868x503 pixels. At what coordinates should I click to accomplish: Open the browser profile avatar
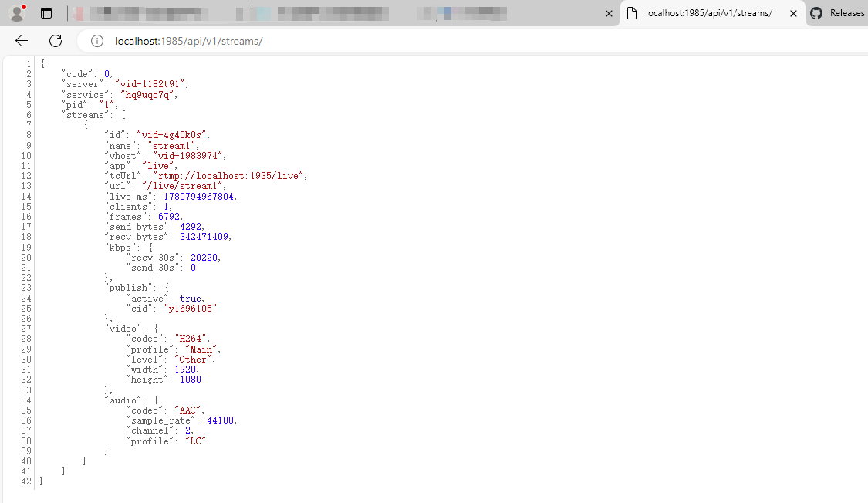[x=18, y=12]
